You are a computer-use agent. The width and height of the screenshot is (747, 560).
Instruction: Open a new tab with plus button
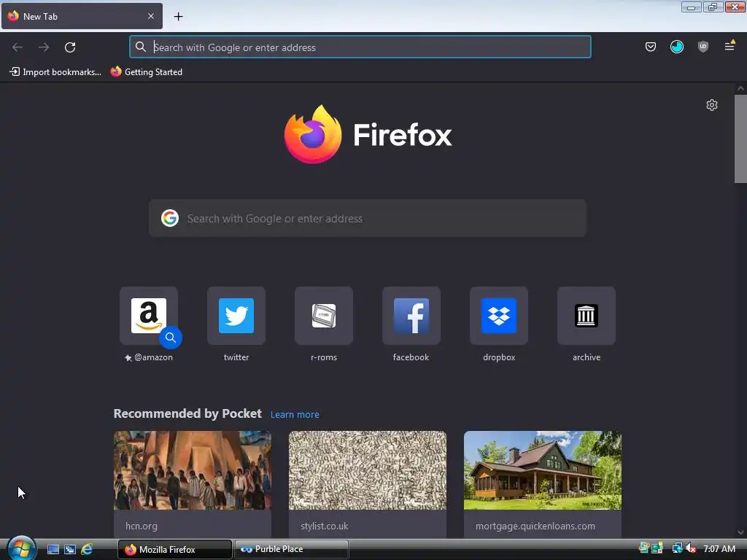(x=178, y=17)
